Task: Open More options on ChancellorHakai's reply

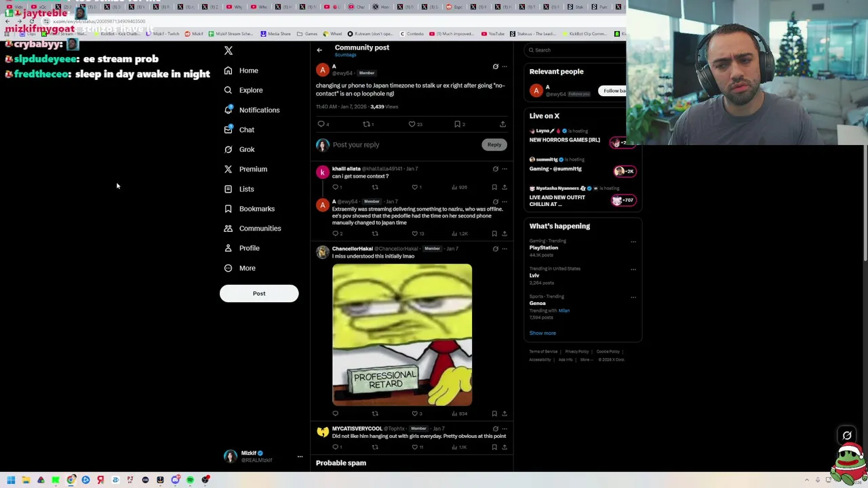Action: coord(504,249)
